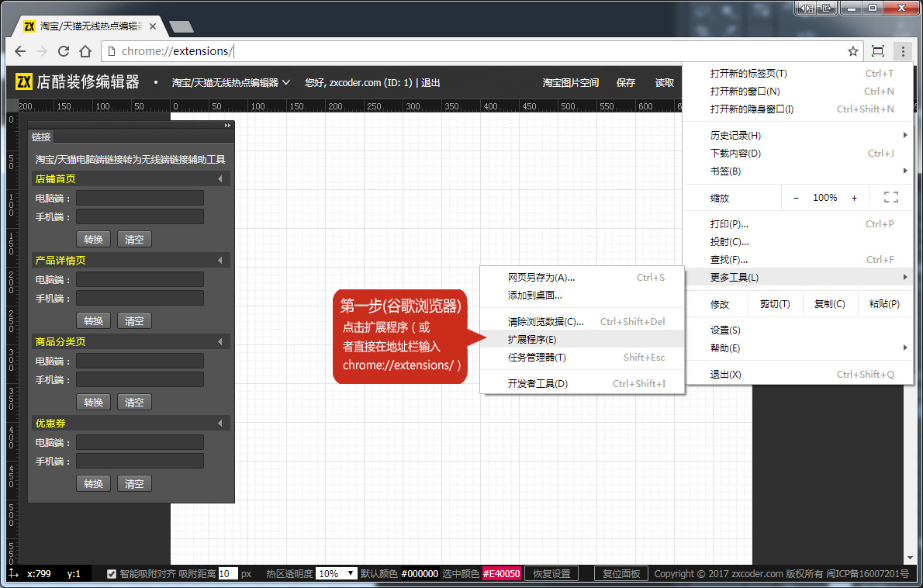Image resolution: width=923 pixels, height=588 pixels.
Task: Click 保存 in the editor header
Action: (x=626, y=83)
